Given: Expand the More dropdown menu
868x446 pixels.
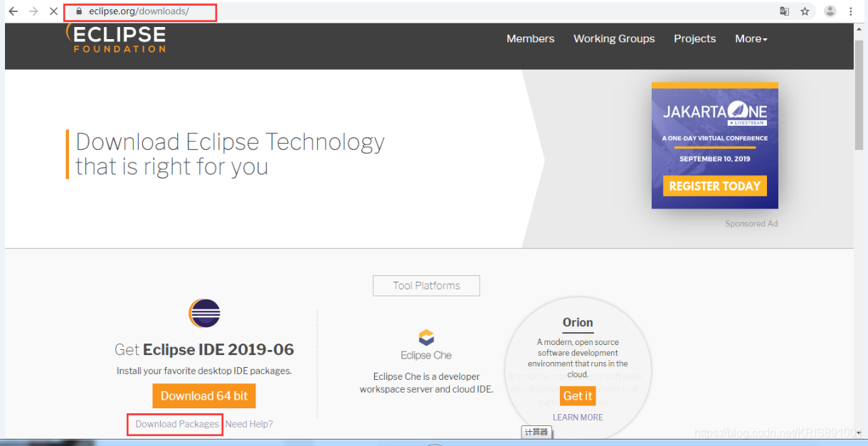Looking at the screenshot, I should (751, 38).
